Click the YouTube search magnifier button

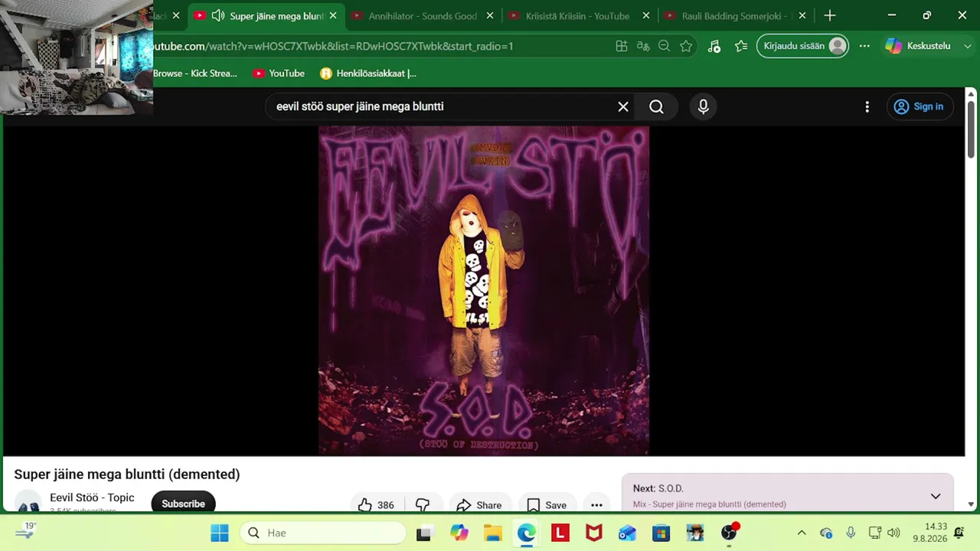656,107
